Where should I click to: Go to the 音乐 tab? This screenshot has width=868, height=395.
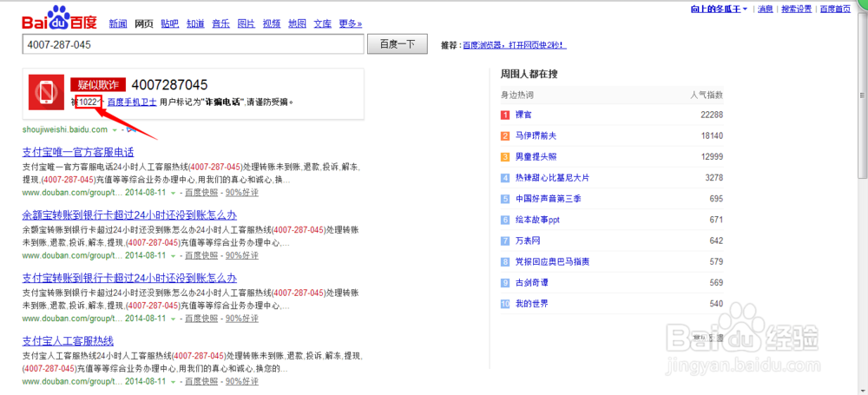pos(220,23)
